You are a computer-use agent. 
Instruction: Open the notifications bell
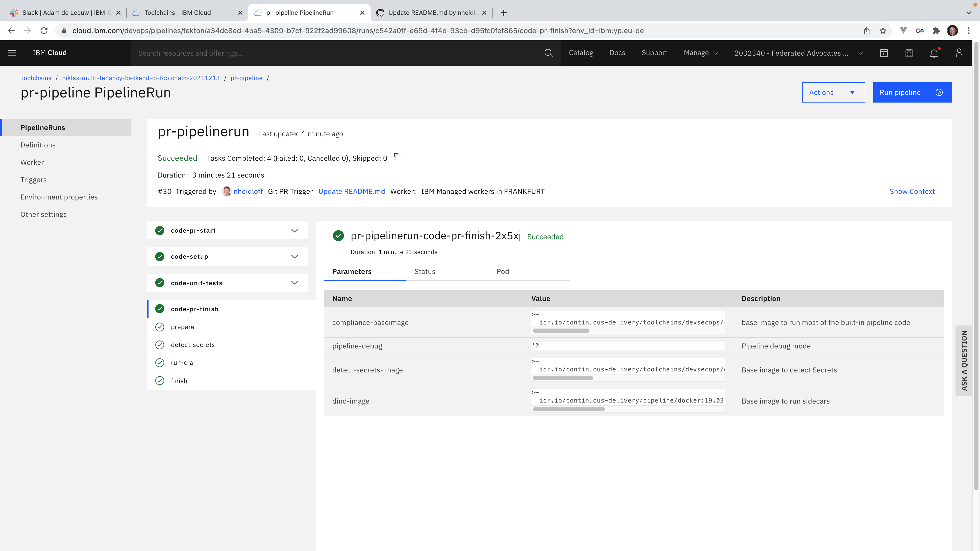pos(934,53)
